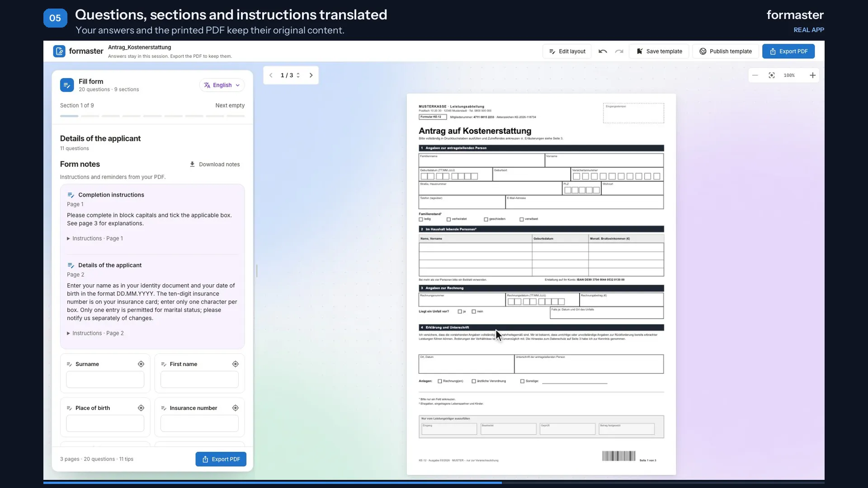868x488 pixels.
Task: Undo the last change
Action: 603,52
